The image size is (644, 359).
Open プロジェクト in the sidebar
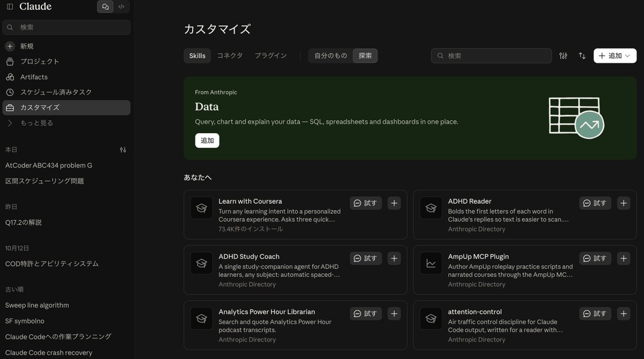[x=67, y=62]
